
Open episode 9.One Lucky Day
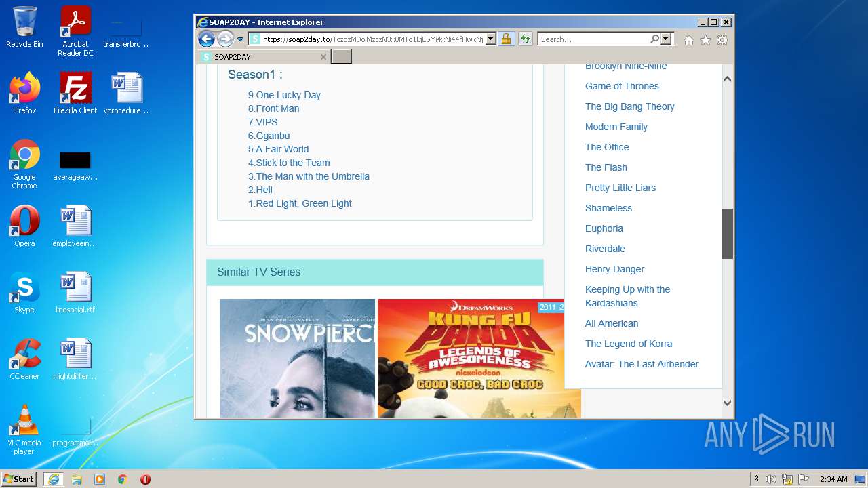click(x=284, y=95)
